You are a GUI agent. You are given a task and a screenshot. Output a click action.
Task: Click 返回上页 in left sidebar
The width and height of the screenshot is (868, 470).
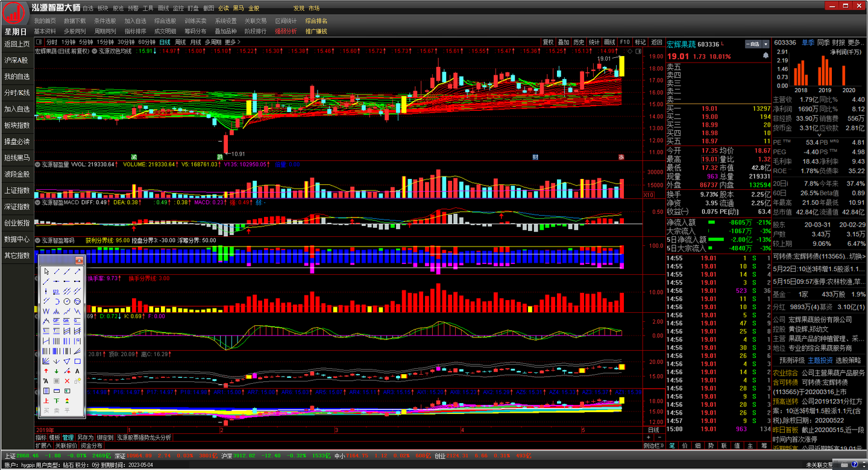17,44
